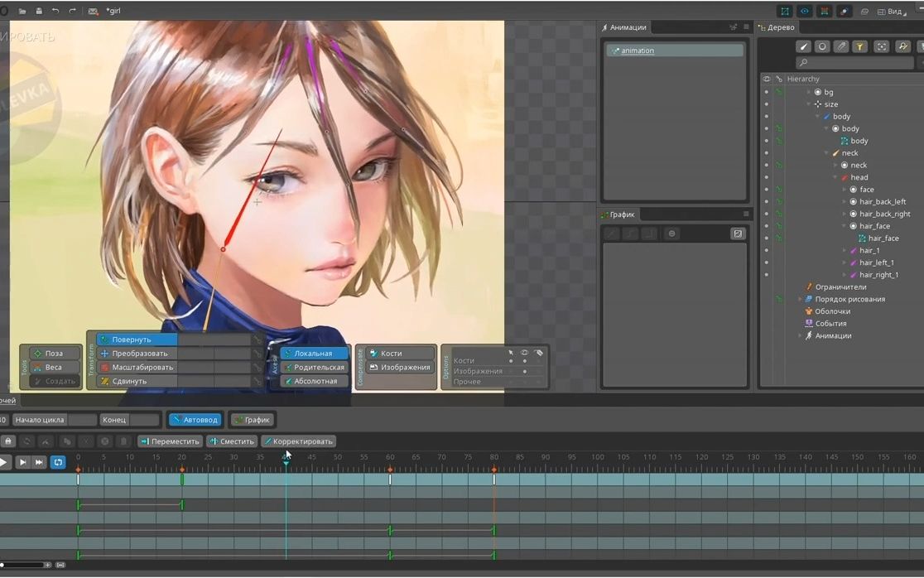Click the blue eye viewport icon at top
Viewport: 924px width, 578px height.
coord(805,12)
